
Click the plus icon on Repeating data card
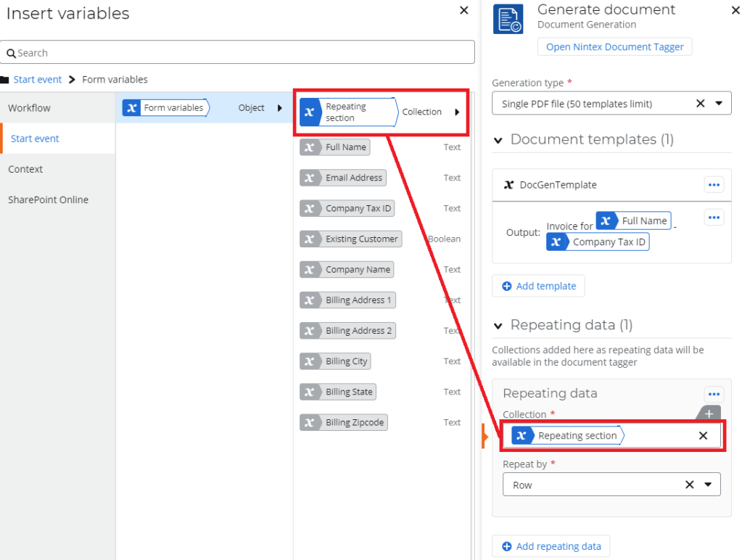coord(709,413)
